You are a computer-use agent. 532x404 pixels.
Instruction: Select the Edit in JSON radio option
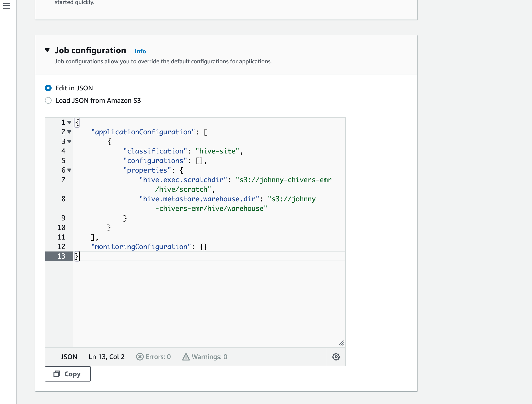[x=48, y=88]
